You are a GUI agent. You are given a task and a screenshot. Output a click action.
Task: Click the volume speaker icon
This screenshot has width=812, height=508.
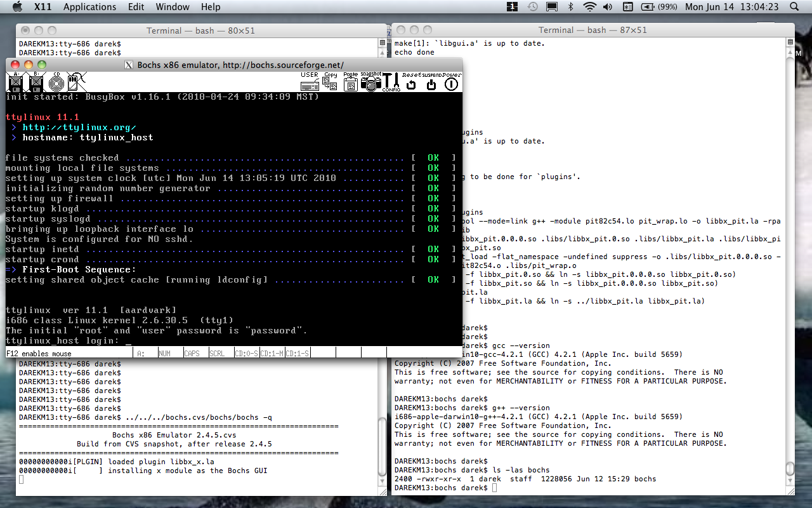(608, 7)
